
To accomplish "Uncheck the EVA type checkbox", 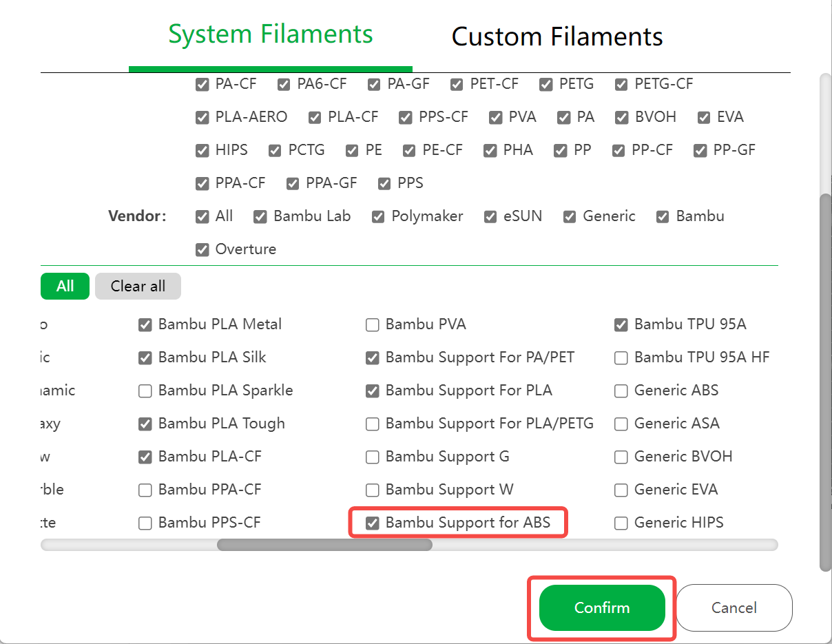I will point(704,117).
